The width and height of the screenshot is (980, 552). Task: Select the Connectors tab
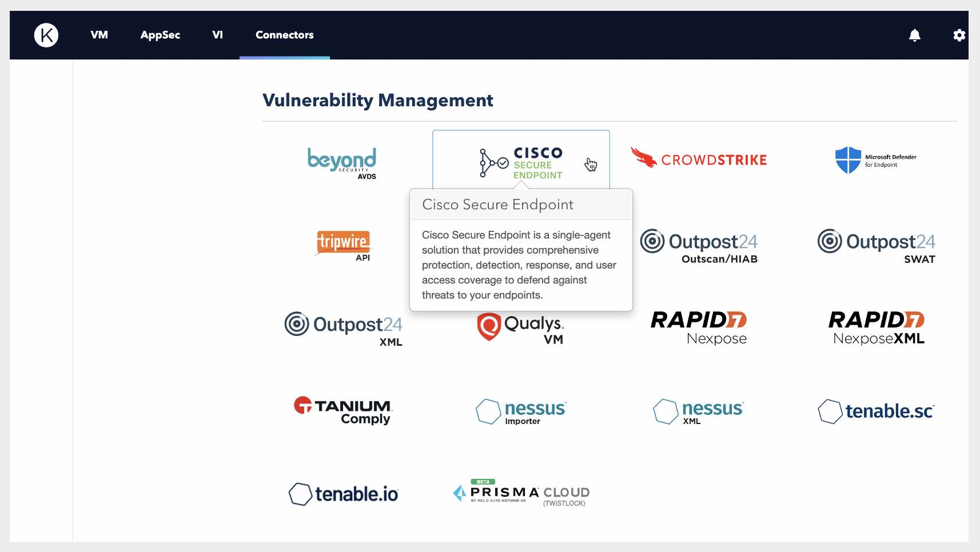point(284,35)
